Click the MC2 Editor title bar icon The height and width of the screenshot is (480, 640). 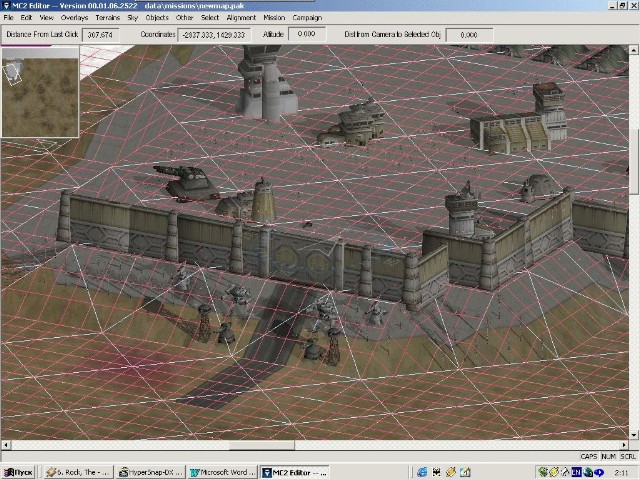(x=6, y=5)
